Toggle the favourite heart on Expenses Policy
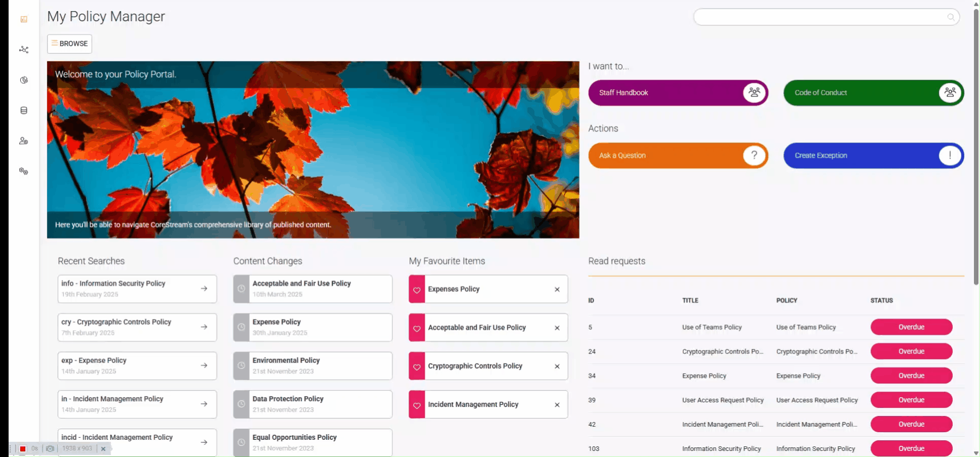This screenshot has height=457, width=980. pyautogui.click(x=417, y=289)
